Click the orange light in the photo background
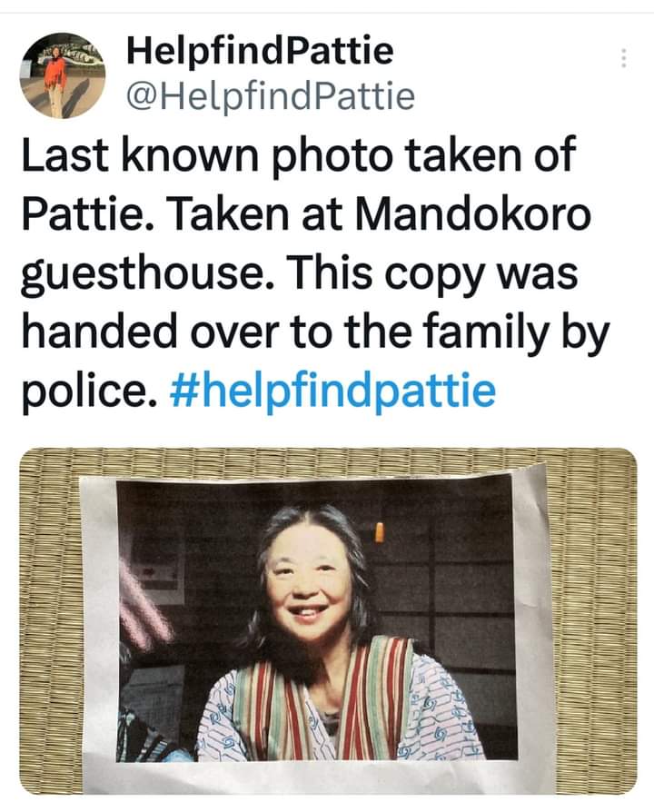Screen dimensions: 654x812 379,532
